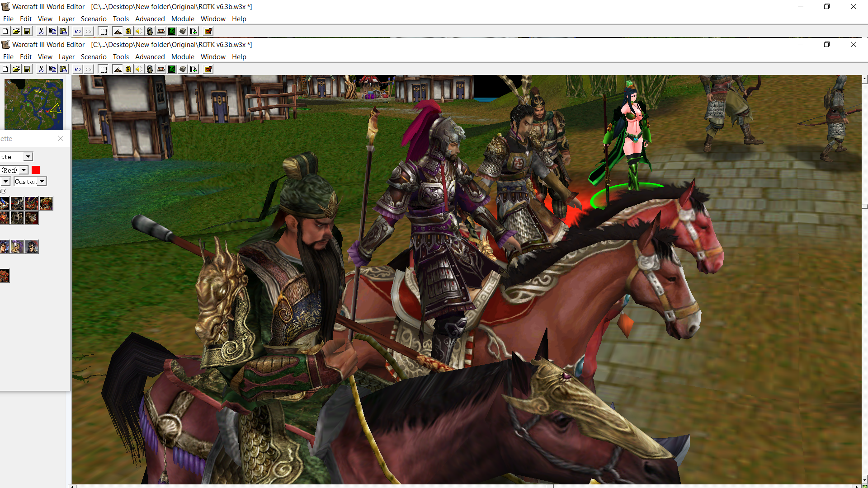Select the brown beast unit icon in palette
The height and width of the screenshot is (488, 868).
(x=32, y=218)
